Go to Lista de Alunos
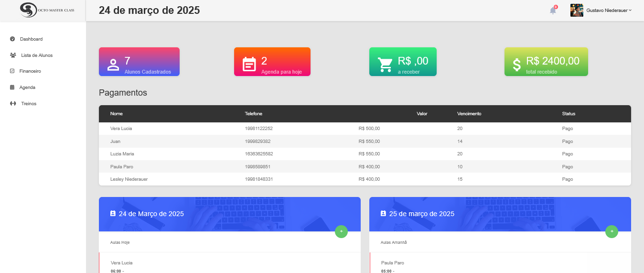 pos(37,55)
